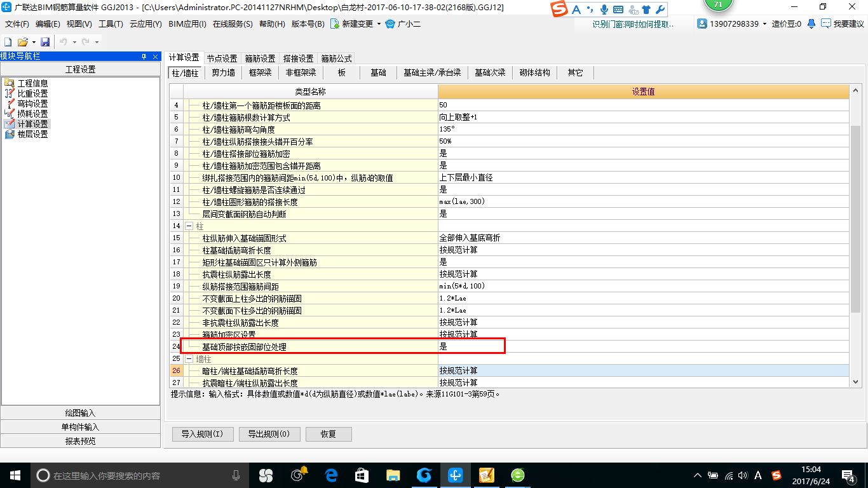The width and height of the screenshot is (868, 488).
Task: Click the Save disk toolbar icon
Action: pos(45,41)
